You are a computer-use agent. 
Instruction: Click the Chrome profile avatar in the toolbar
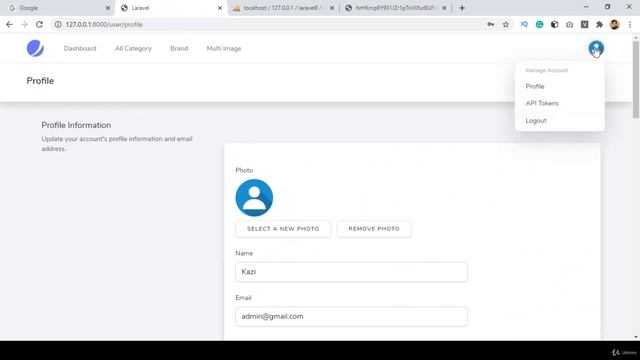pos(614,24)
